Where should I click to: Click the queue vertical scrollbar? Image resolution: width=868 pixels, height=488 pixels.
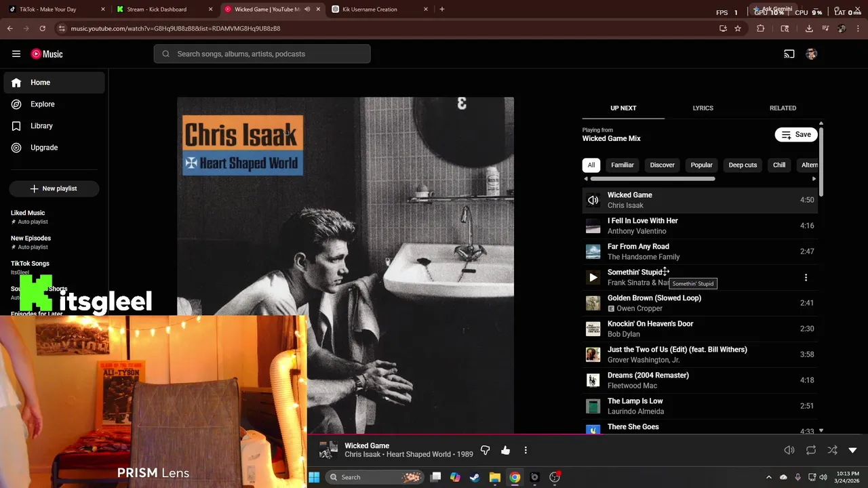coord(821,161)
